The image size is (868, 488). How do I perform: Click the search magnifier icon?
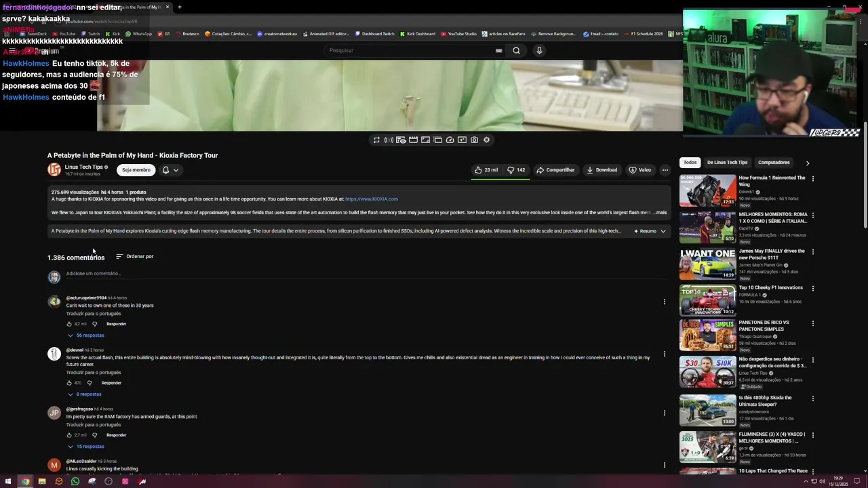pyautogui.click(x=516, y=50)
